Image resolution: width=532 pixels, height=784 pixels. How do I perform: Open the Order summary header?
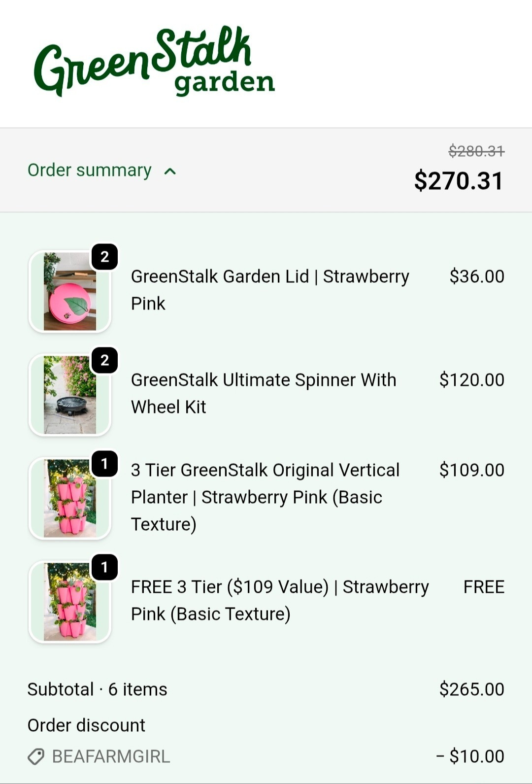[x=89, y=170]
